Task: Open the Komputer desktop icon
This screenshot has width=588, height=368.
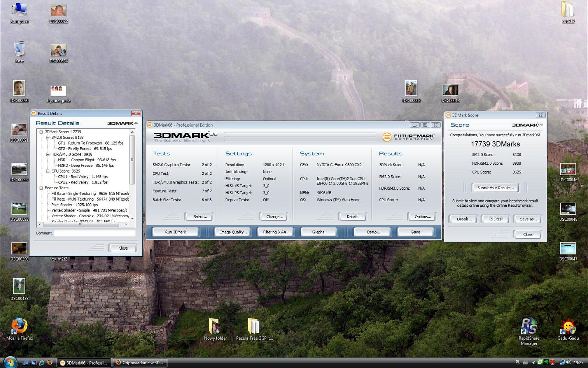Action: (19, 13)
